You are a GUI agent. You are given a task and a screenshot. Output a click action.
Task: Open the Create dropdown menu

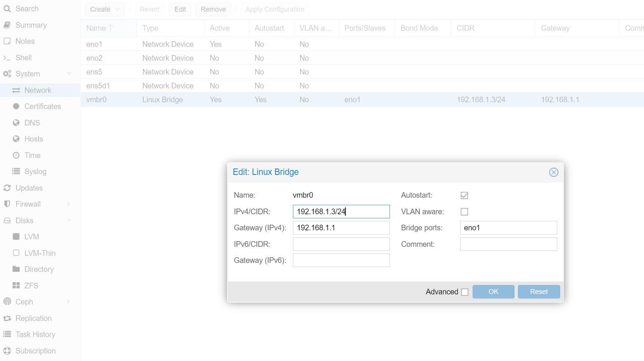point(104,9)
